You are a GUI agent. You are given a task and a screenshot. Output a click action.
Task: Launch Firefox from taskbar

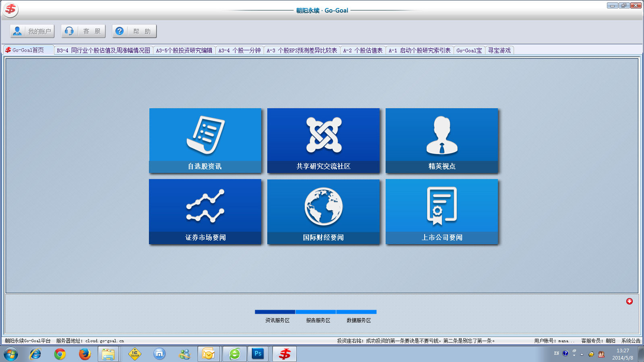point(85,354)
